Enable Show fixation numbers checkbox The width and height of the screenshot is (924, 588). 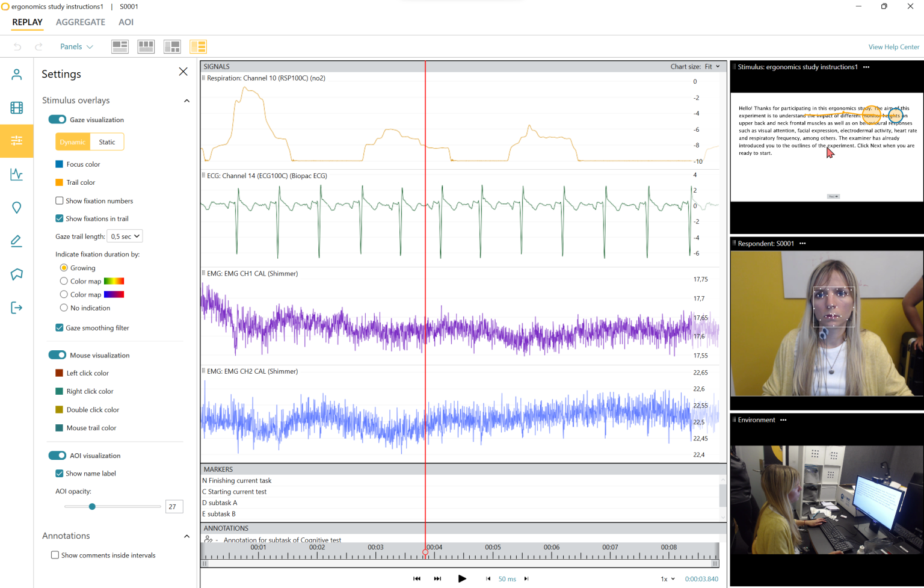point(60,200)
